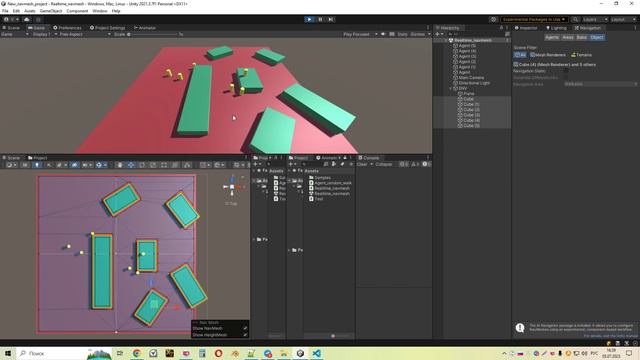Switch to the Animator tab
This screenshot has height=360, width=640.
pyautogui.click(x=145, y=28)
